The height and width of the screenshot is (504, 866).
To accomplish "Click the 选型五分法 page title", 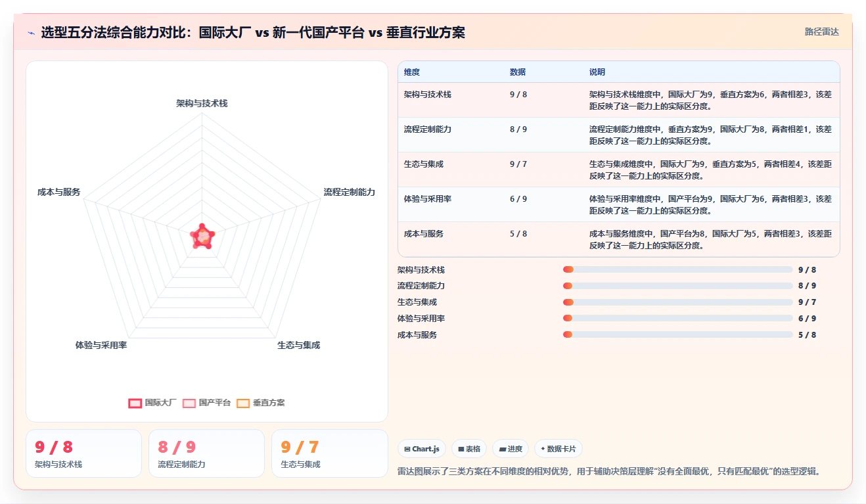I will pos(253,32).
